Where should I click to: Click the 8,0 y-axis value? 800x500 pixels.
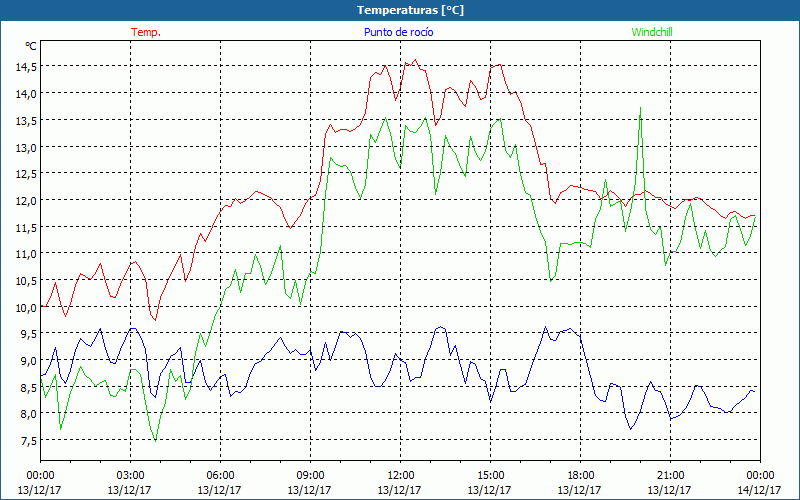click(29, 414)
